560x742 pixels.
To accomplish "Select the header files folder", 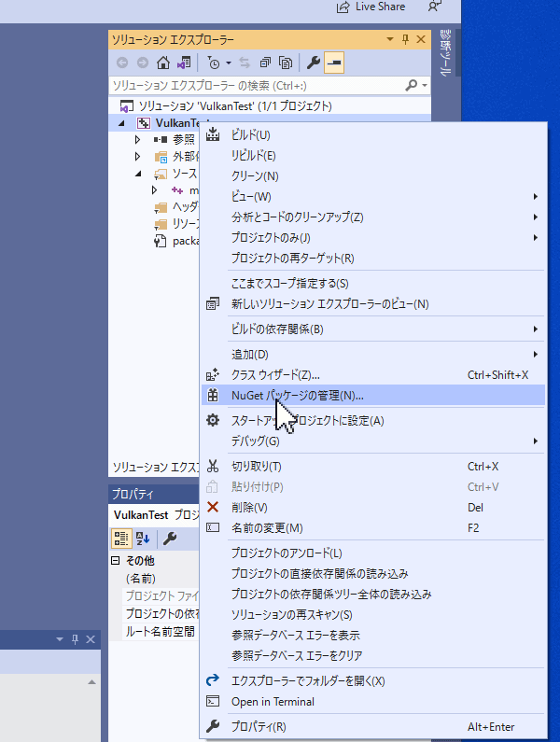I will pyautogui.click(x=177, y=207).
